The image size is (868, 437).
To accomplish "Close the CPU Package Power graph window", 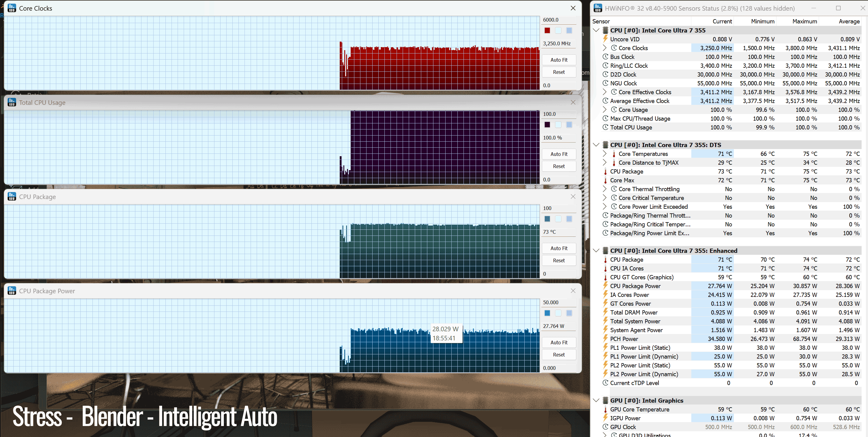I will point(573,291).
